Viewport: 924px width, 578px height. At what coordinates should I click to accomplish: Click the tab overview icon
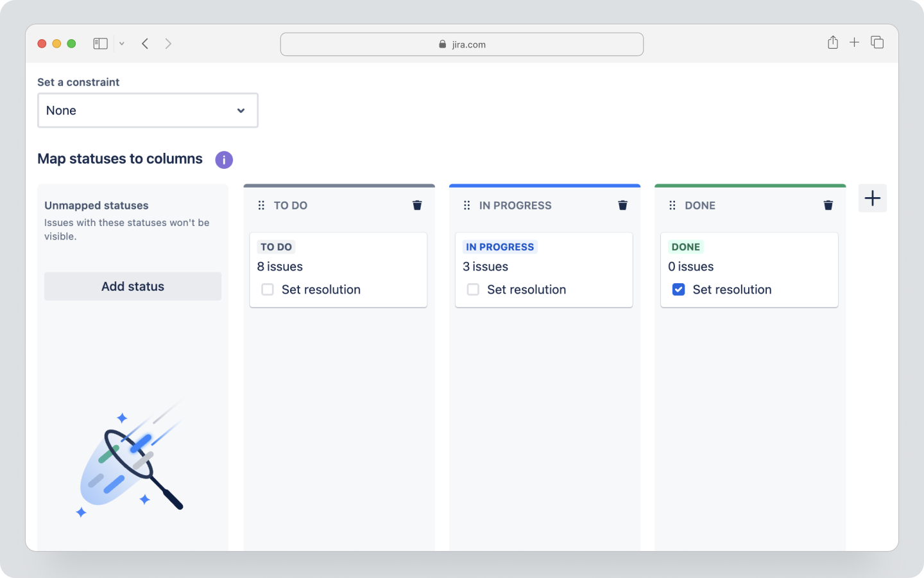click(877, 42)
